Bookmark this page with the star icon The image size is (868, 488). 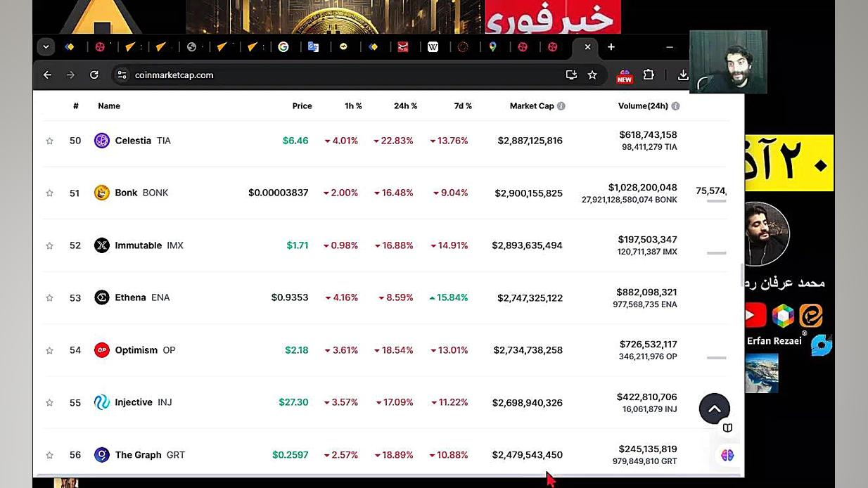[592, 75]
